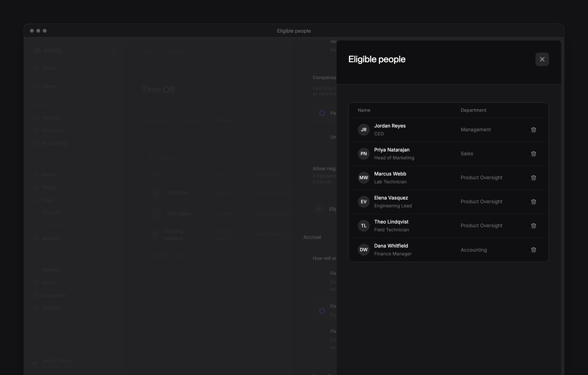Select the Department column header
Screen dimensions: 588x375
tap(473, 110)
